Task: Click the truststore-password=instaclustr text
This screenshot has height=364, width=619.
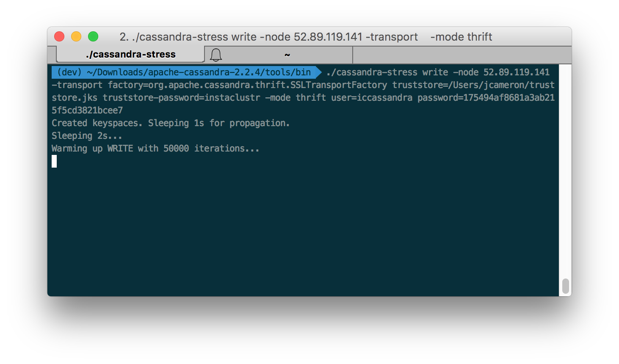Action: [x=181, y=98]
